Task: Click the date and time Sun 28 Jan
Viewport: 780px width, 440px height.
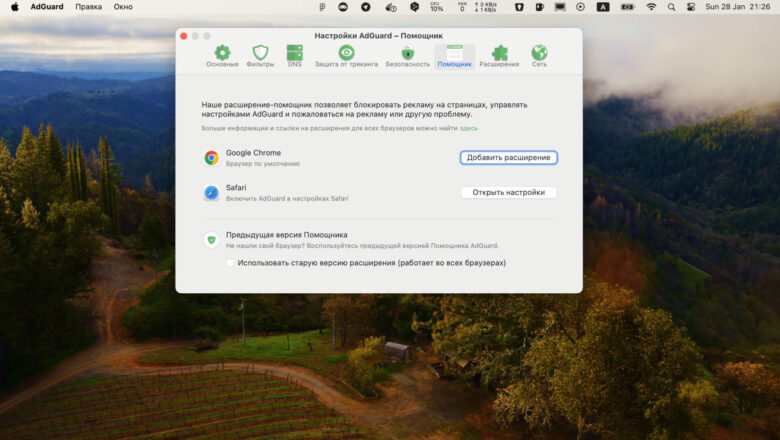Action: point(738,7)
